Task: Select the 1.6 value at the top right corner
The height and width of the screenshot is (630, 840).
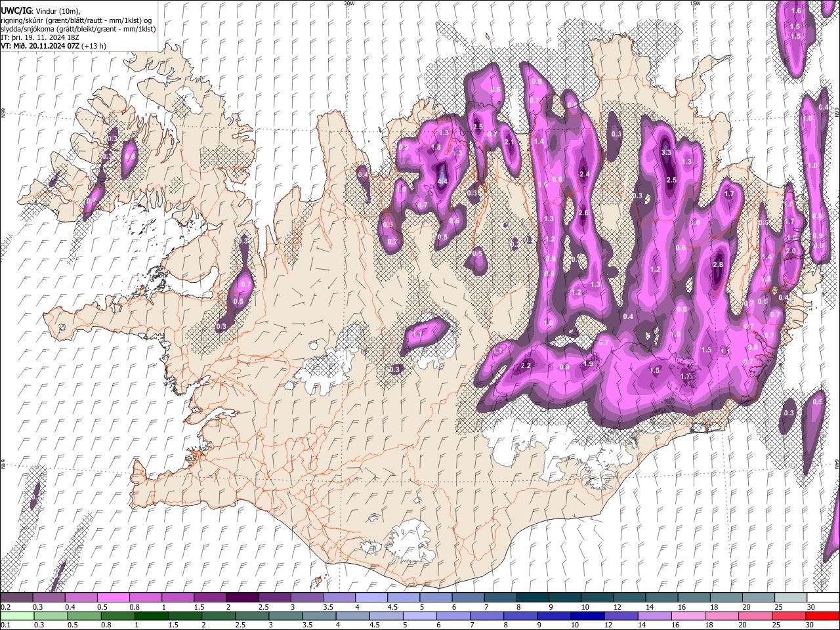Action: click(796, 11)
